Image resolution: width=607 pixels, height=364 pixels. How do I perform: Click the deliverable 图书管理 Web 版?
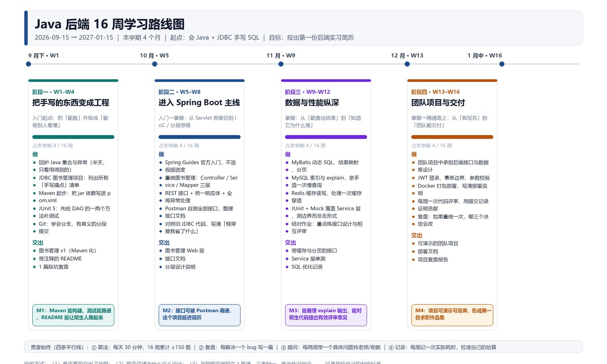pyautogui.click(x=185, y=251)
